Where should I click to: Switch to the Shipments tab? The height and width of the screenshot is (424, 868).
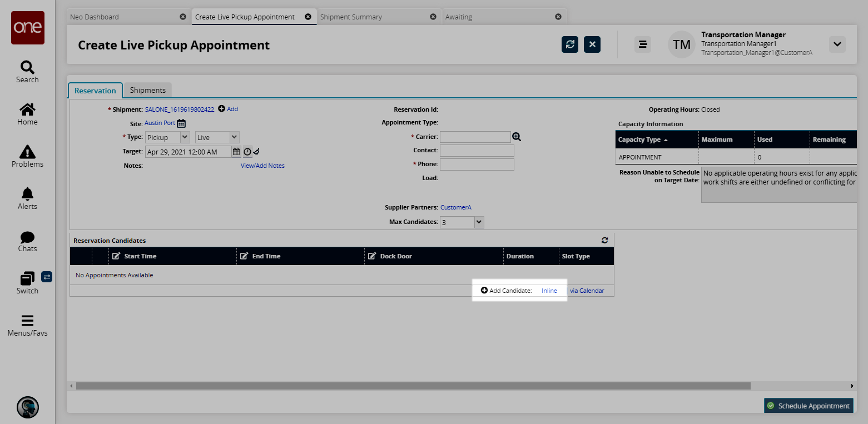click(x=148, y=90)
